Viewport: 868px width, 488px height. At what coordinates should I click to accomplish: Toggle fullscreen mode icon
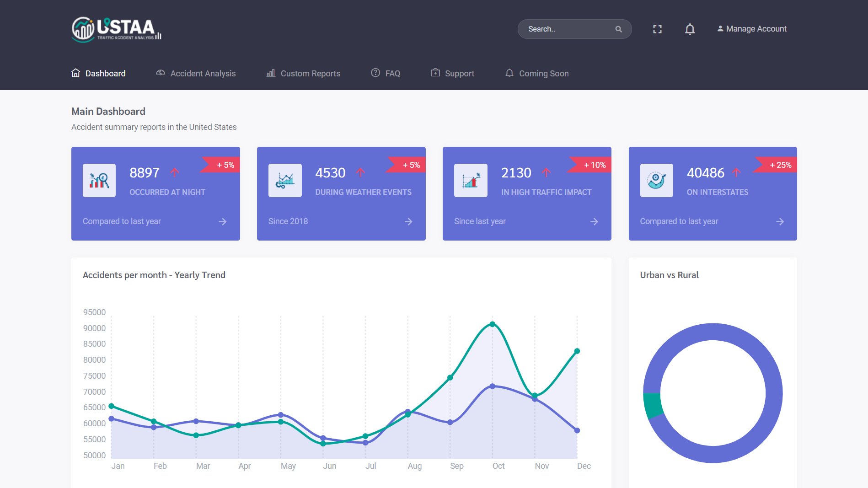[657, 29]
